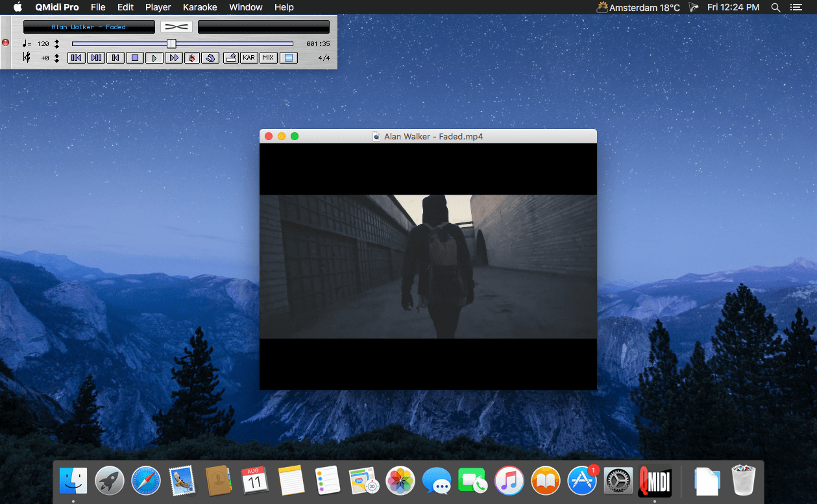Screen dimensions: 817x504
Task: Open Contacts from the Dock
Action: click(x=219, y=481)
